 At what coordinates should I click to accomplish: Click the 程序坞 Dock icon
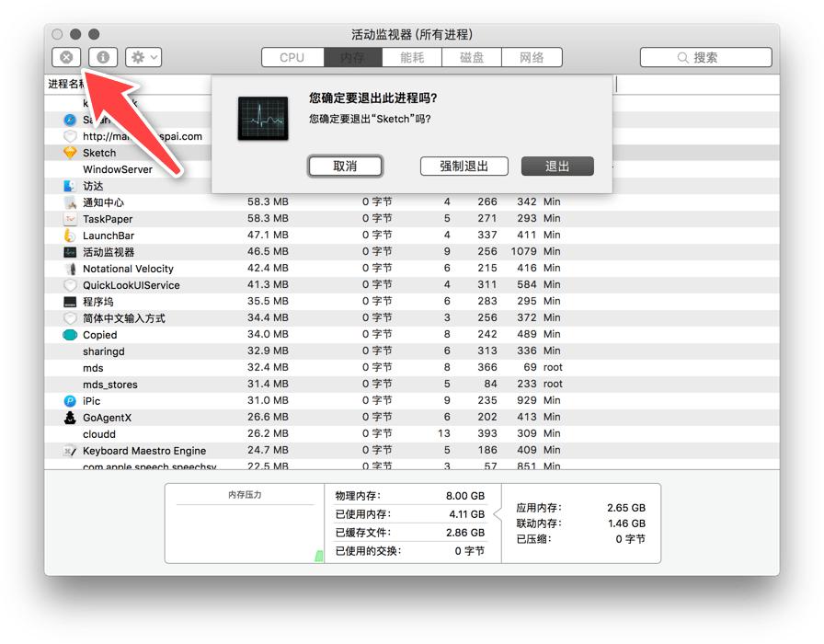(x=70, y=302)
